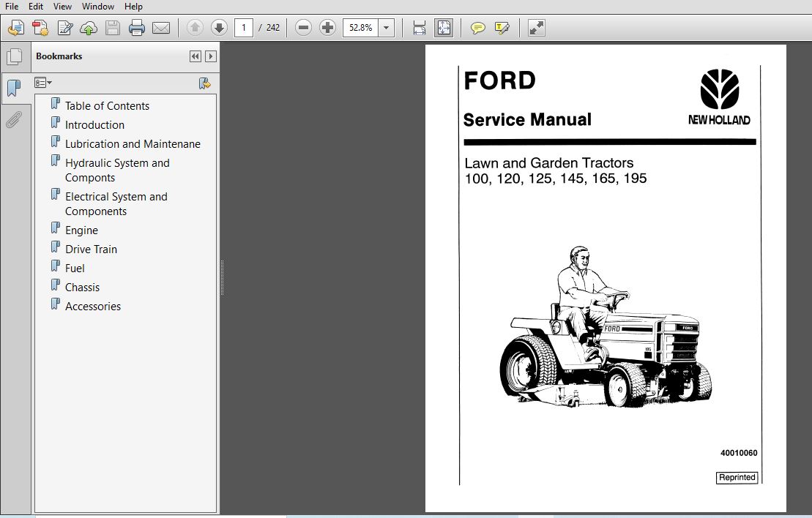Click the tractor illustration on the page
The height and width of the screenshot is (518, 812).
point(606,327)
